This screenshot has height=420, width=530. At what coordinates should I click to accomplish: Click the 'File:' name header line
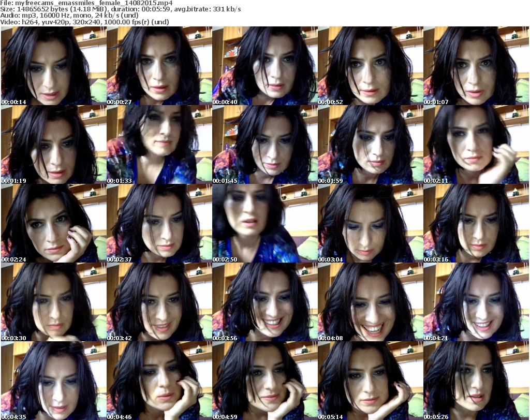(86, 3)
